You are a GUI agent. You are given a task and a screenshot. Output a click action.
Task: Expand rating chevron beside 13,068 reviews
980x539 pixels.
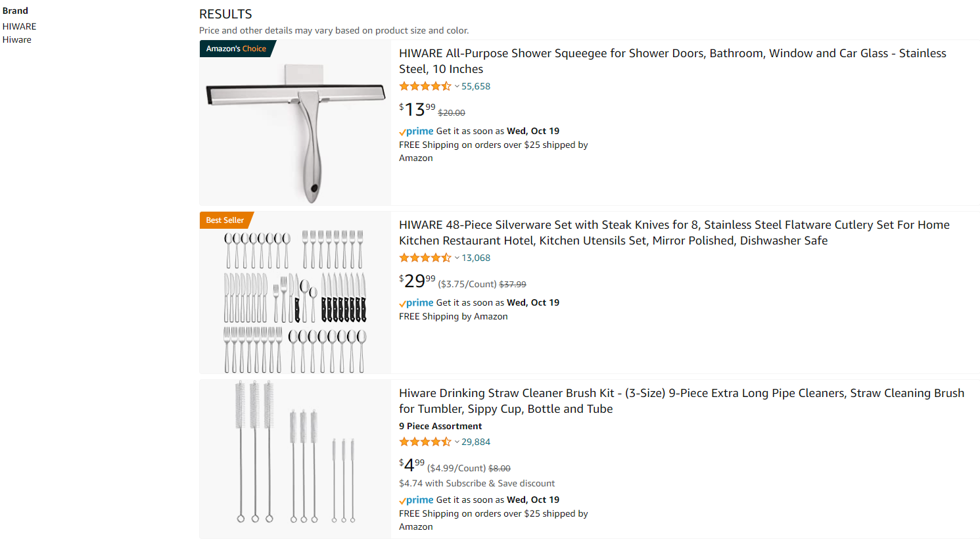point(457,258)
